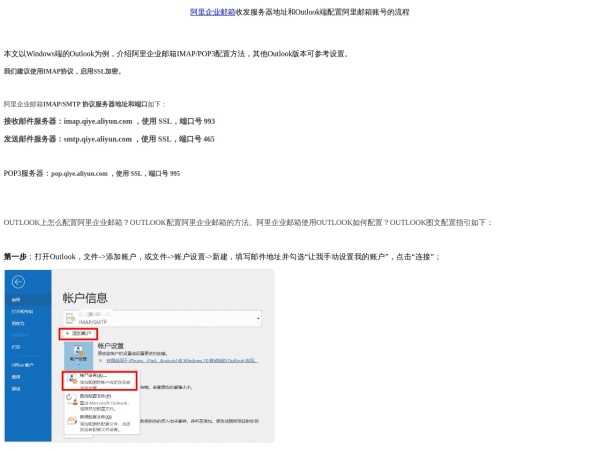Click the account icon beside IMAP/SMTP
This screenshot has width=600, height=450.
(70, 318)
